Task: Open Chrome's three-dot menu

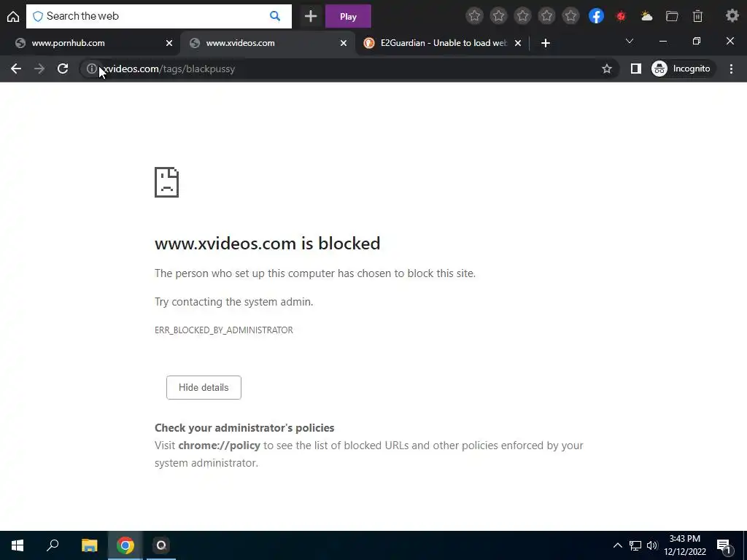Action: coord(731,69)
